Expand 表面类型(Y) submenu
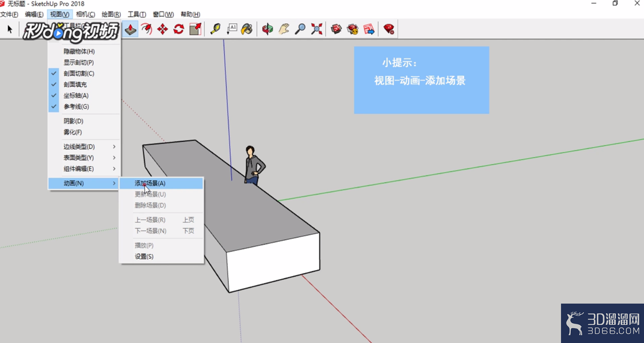 pyautogui.click(x=84, y=158)
